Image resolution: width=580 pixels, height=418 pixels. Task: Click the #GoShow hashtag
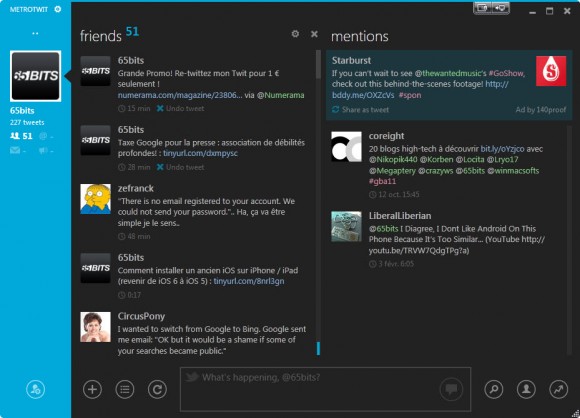point(506,73)
